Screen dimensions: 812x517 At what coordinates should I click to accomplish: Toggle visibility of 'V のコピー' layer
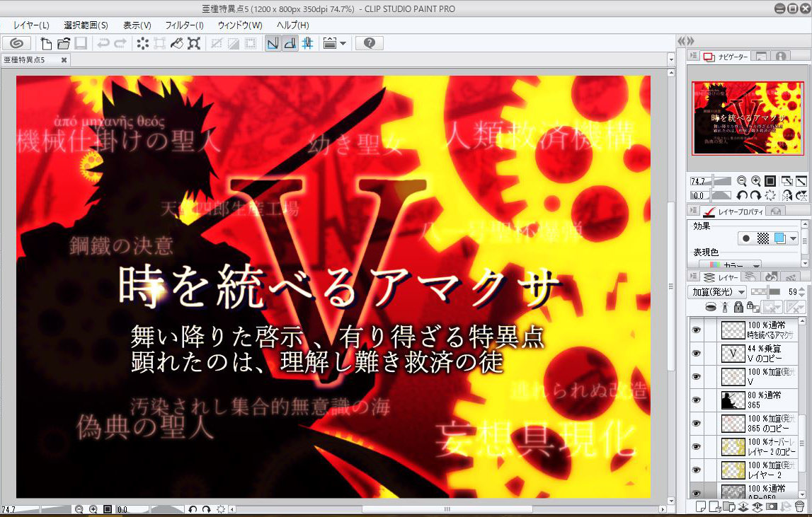(697, 353)
